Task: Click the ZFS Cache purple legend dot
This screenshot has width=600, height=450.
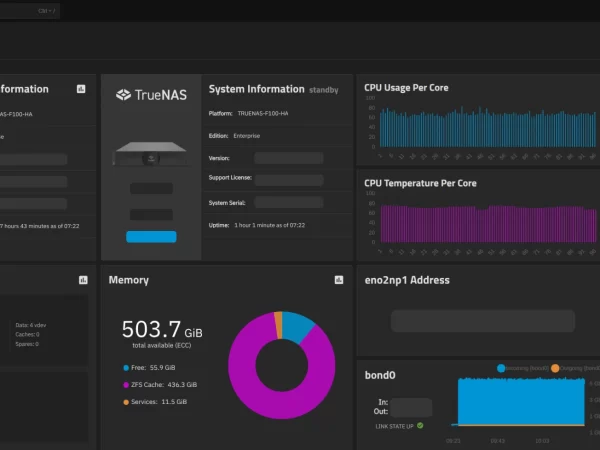Action: [x=125, y=384]
